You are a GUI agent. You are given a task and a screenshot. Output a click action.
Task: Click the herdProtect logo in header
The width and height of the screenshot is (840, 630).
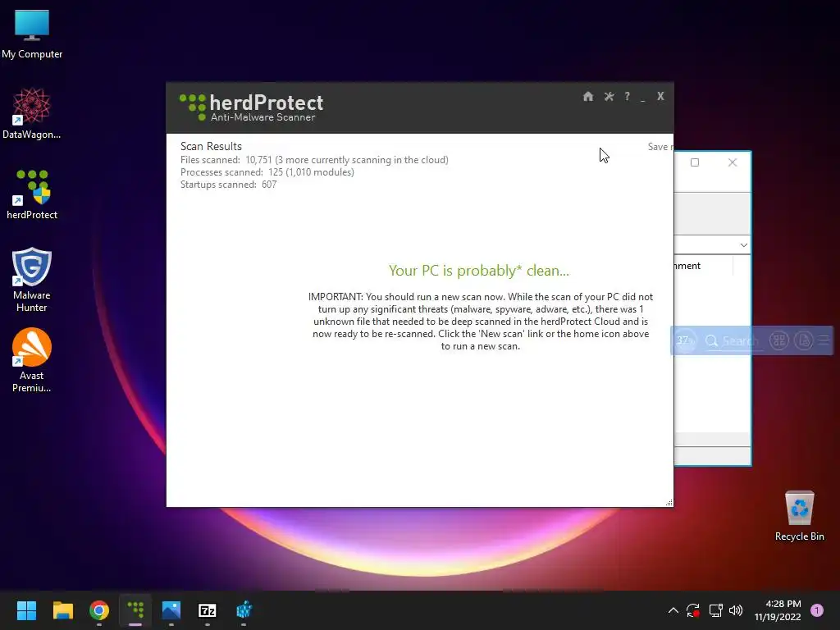pyautogui.click(x=251, y=107)
